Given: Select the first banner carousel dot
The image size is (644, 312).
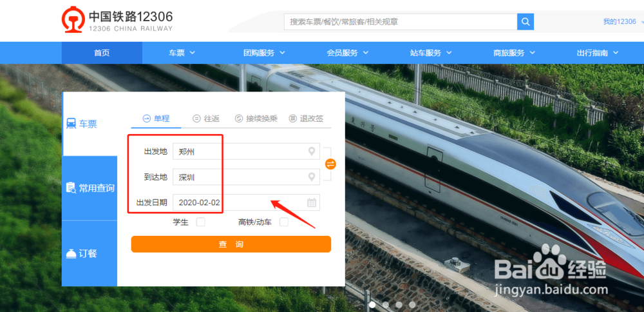Looking at the screenshot, I should [x=372, y=305].
